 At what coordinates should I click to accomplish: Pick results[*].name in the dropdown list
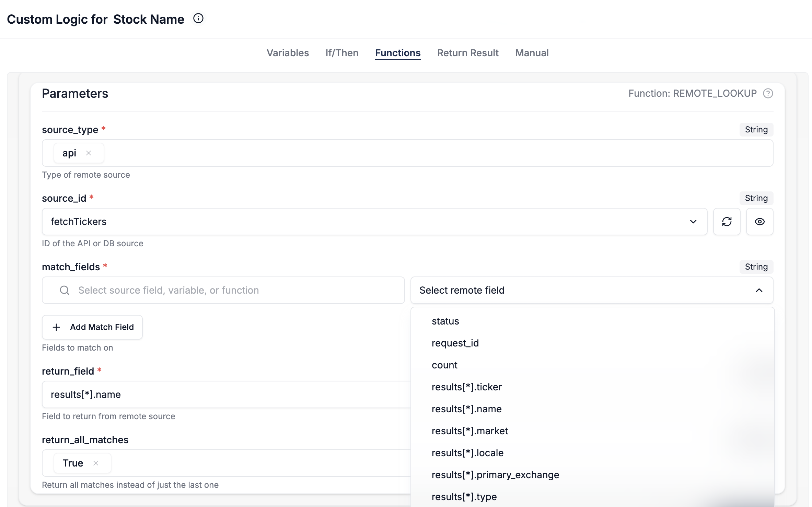coord(592,409)
